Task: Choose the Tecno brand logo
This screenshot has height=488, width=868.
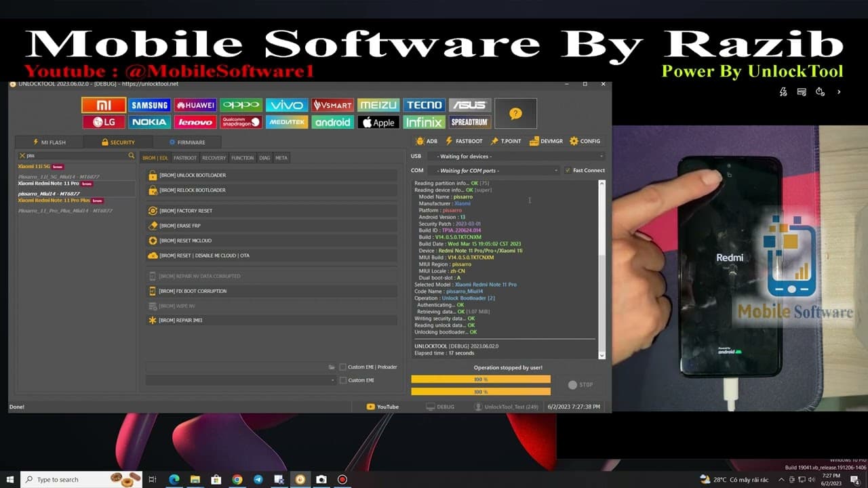Action: coord(424,105)
